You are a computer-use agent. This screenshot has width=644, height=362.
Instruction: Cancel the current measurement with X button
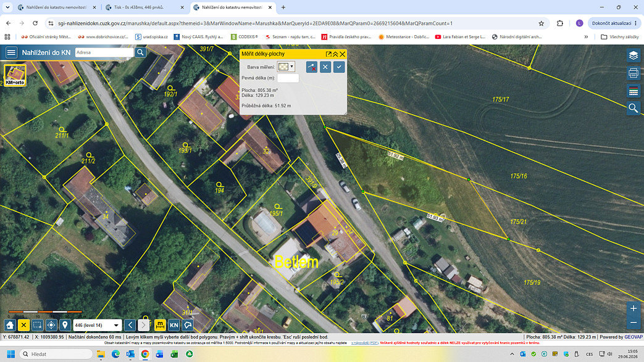[325, 67]
